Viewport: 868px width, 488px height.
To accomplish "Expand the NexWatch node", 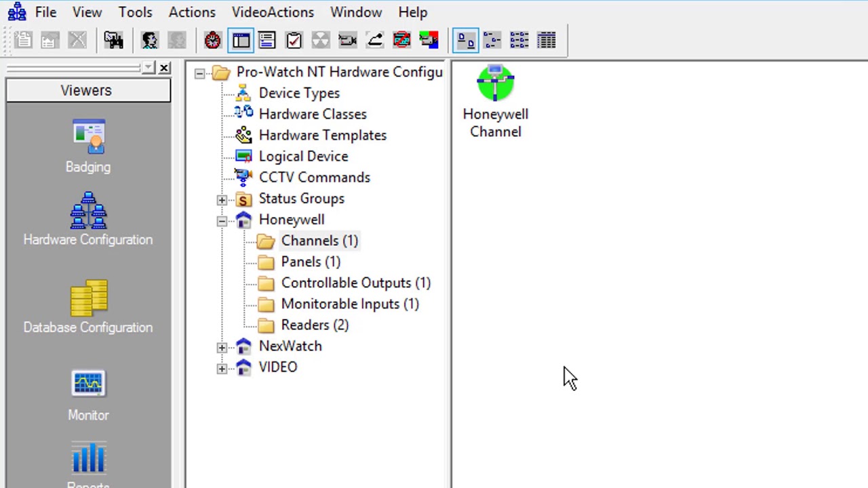I will click(x=222, y=348).
